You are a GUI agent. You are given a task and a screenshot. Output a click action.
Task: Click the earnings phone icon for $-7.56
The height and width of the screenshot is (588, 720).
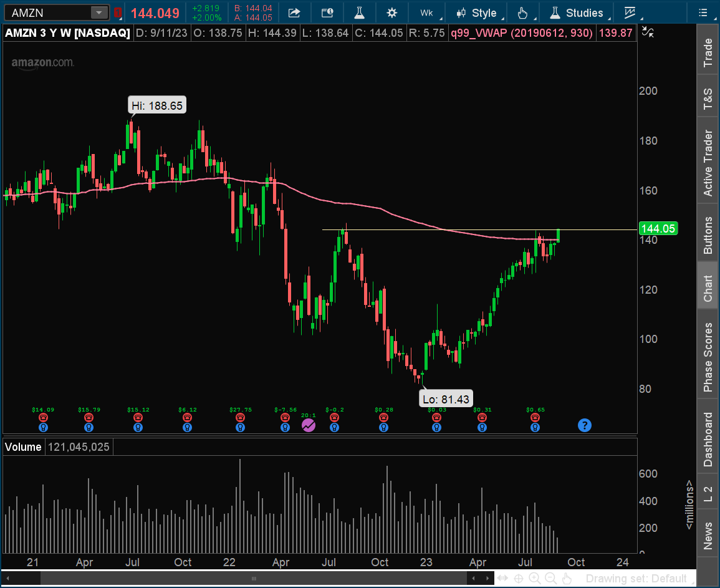(x=285, y=418)
